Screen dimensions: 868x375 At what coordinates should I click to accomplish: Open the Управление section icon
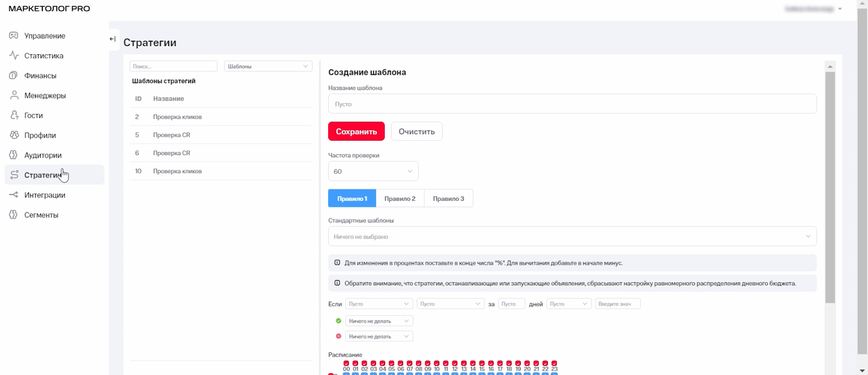coord(14,36)
